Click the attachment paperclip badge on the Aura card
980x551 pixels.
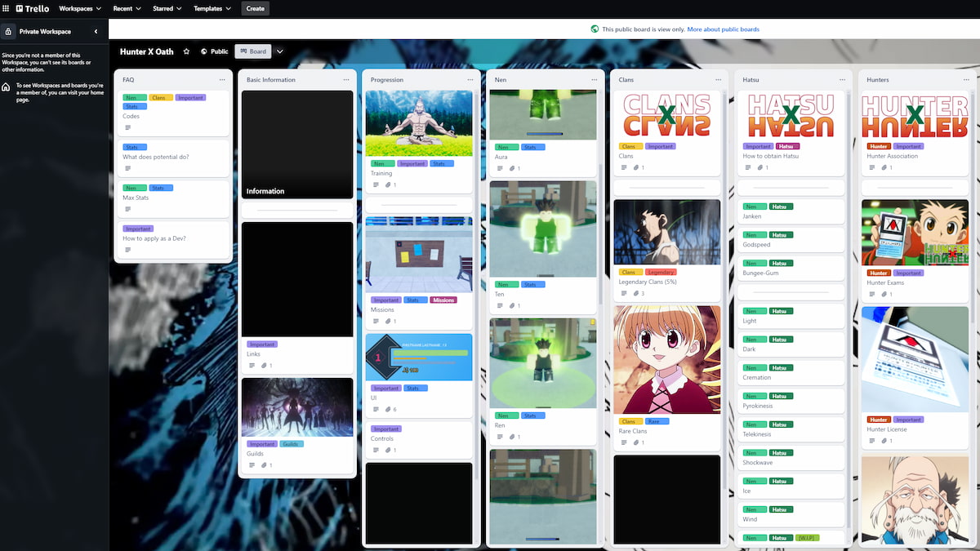514,168
